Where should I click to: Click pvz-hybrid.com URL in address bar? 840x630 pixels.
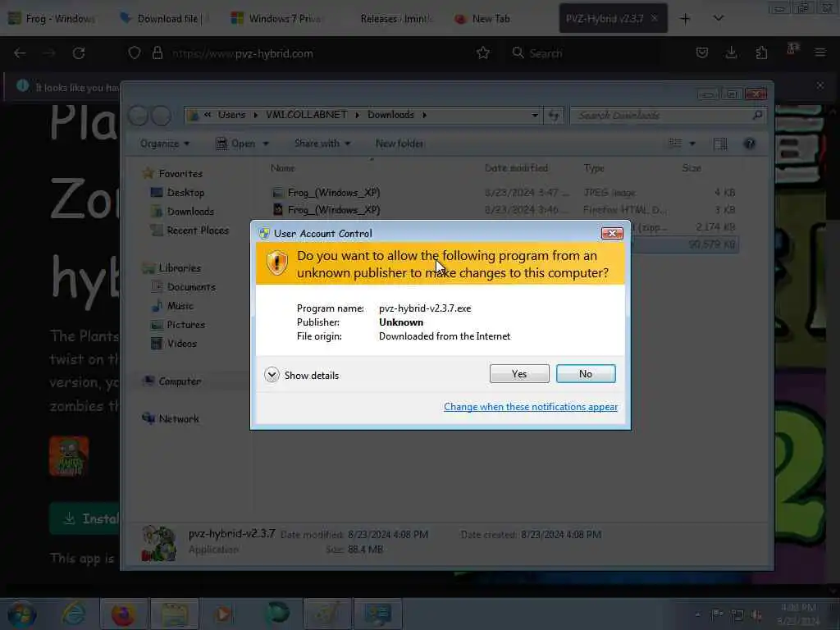point(242,53)
